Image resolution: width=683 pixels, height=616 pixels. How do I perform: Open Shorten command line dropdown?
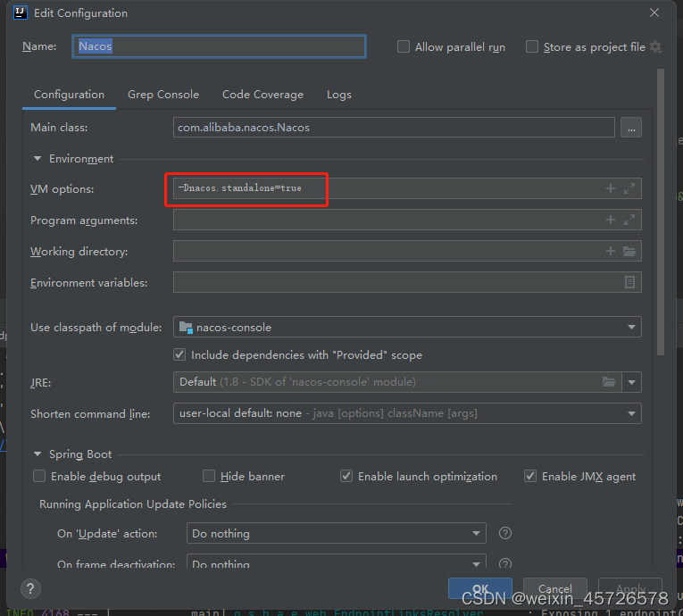pos(407,413)
